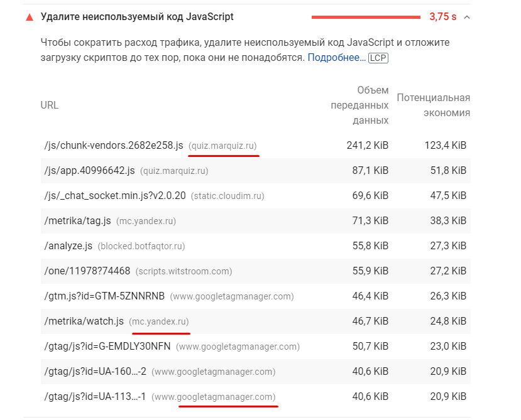Open /js/_chat_socket.min.js URL

pyautogui.click(x=115, y=195)
